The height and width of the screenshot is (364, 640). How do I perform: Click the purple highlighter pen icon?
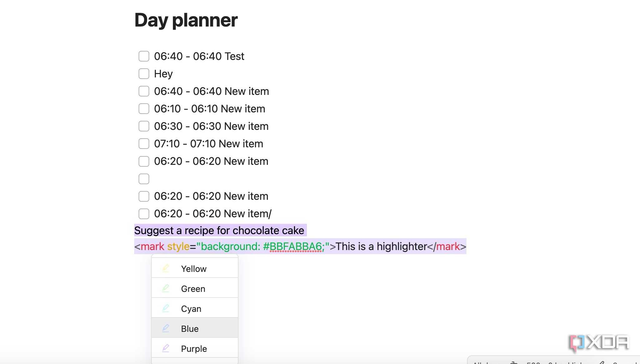pyautogui.click(x=166, y=348)
